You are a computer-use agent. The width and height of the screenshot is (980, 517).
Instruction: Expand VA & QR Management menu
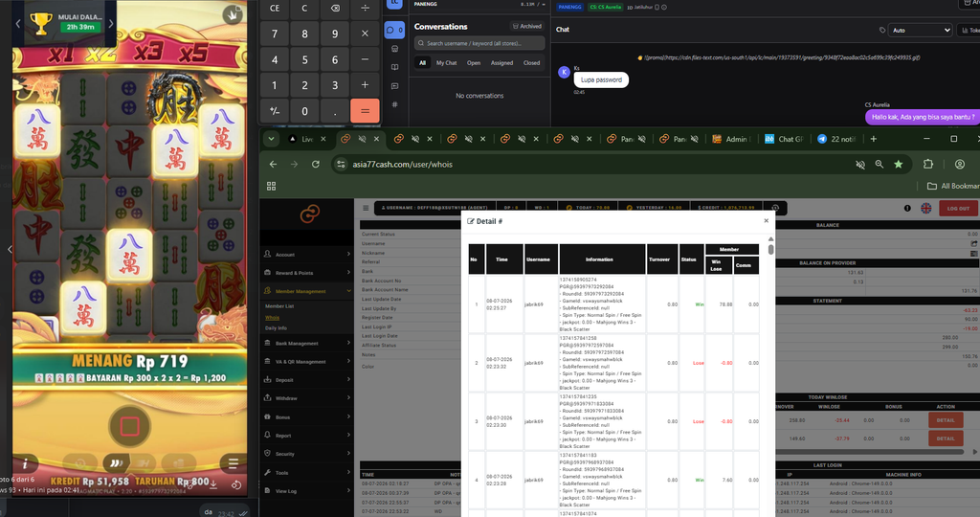click(306, 361)
